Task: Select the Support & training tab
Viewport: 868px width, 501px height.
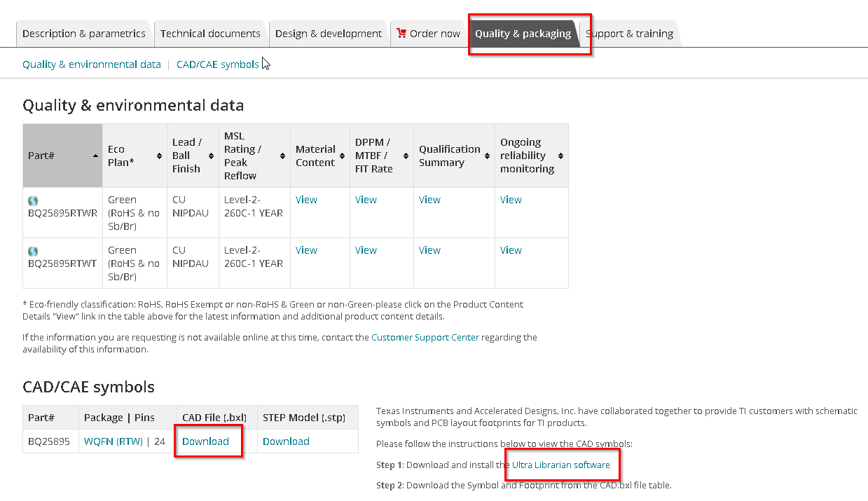Action: pos(630,34)
